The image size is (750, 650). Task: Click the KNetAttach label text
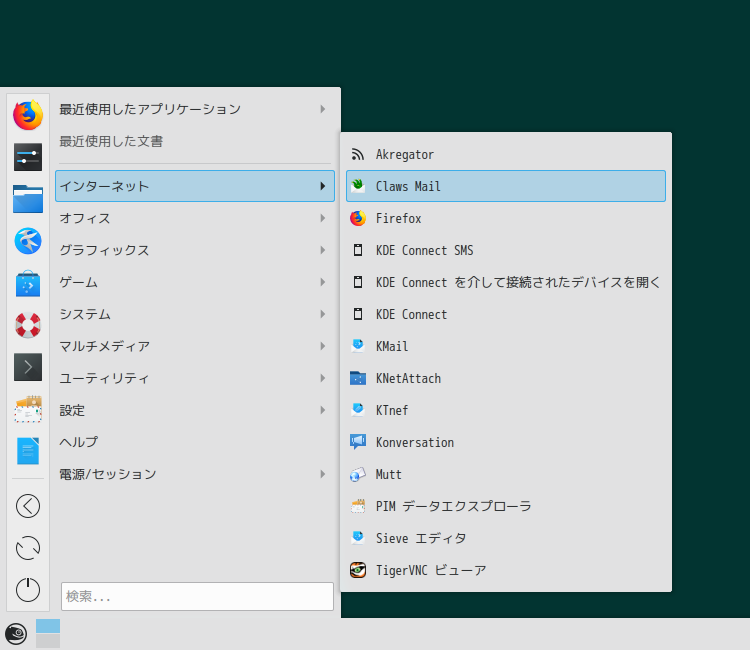point(408,378)
